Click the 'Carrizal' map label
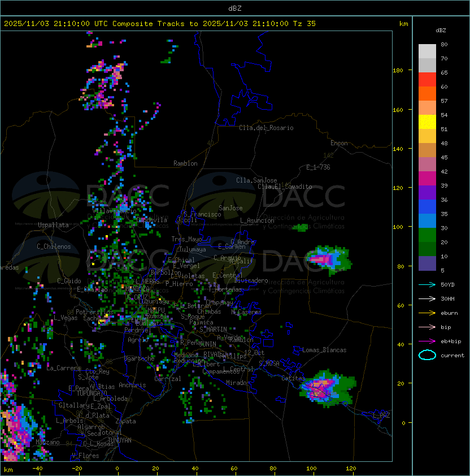Viewport: 470px width, 476px height. 167,379
